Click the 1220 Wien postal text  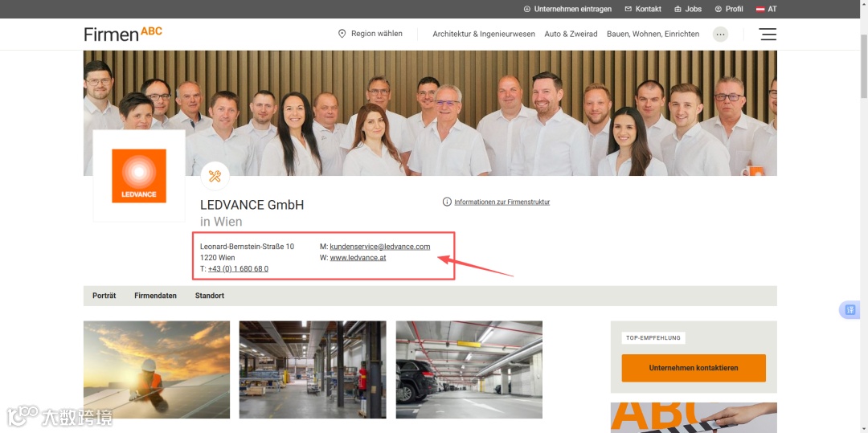pos(218,258)
